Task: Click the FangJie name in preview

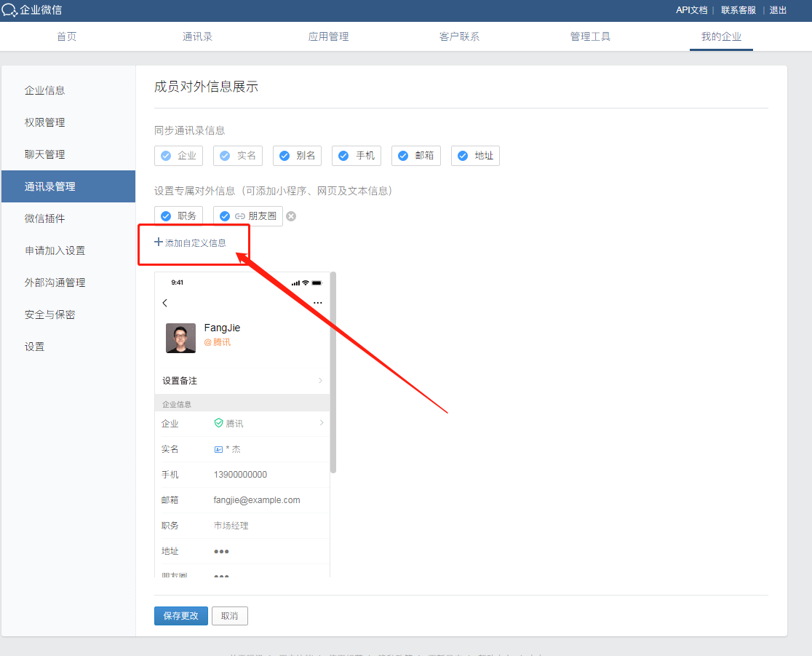Action: [x=222, y=328]
